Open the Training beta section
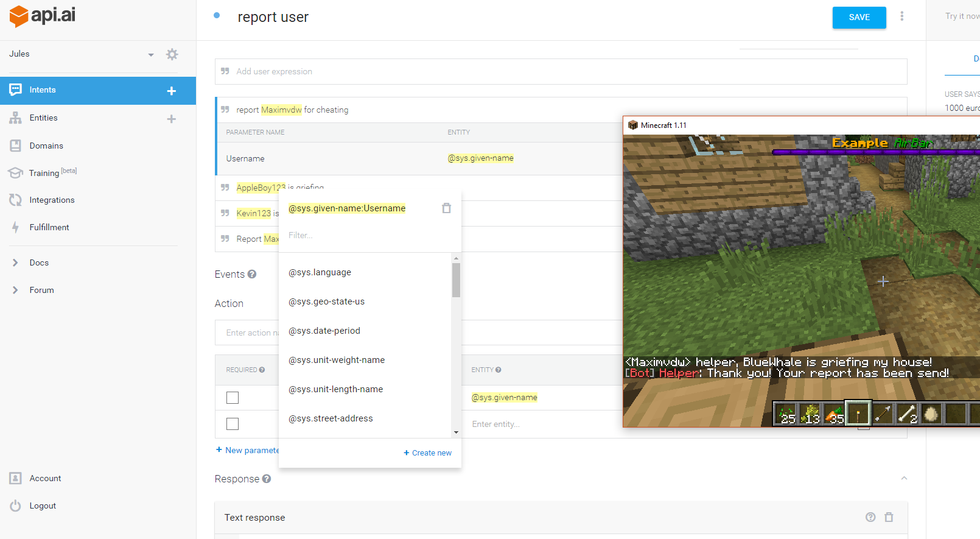Viewport: 980px width, 539px height. 53,173
